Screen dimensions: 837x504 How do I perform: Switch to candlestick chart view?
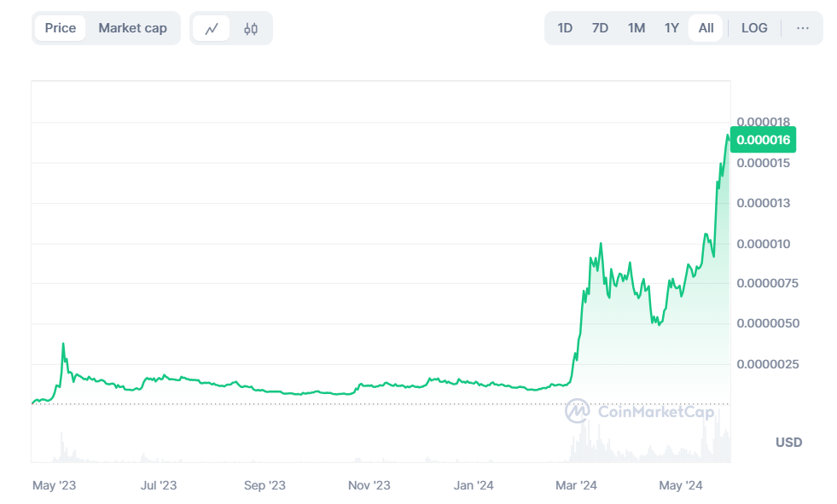[251, 28]
